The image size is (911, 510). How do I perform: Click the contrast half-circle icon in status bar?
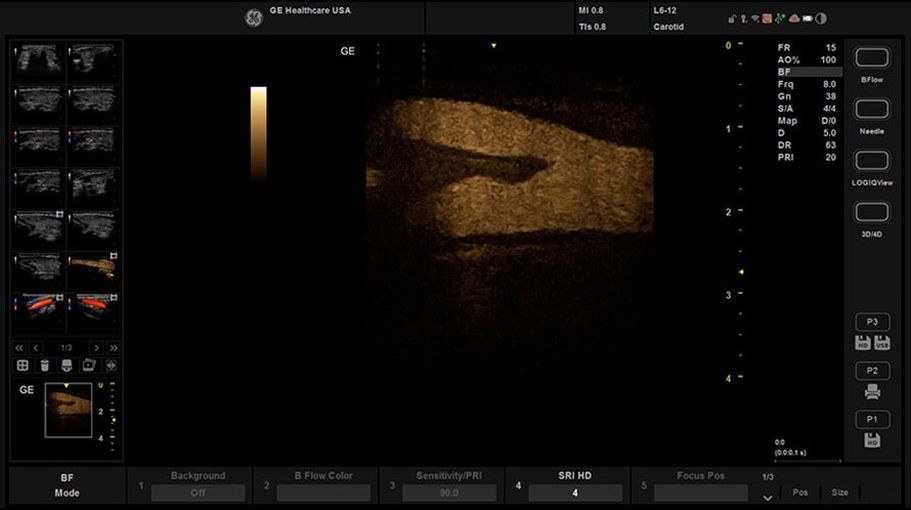click(821, 18)
